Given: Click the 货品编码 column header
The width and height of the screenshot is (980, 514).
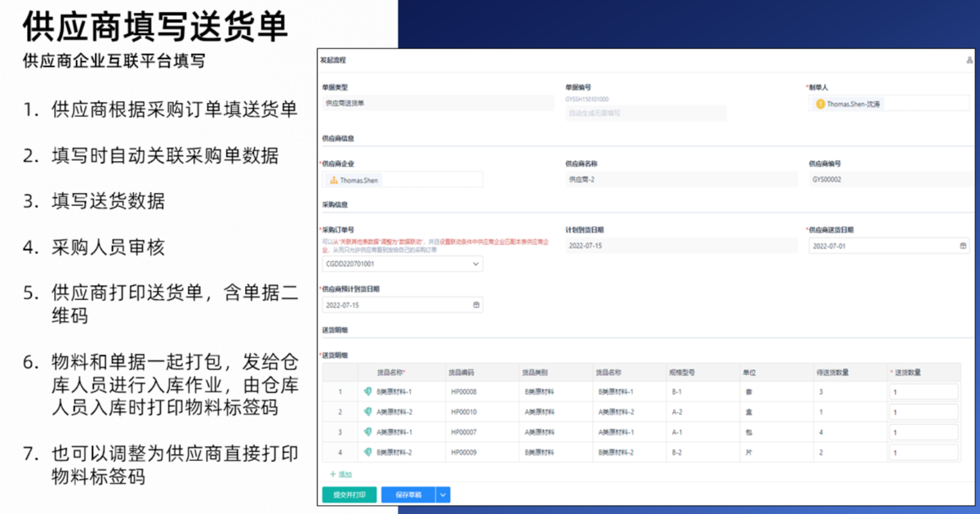Looking at the screenshot, I should pyautogui.click(x=462, y=373).
